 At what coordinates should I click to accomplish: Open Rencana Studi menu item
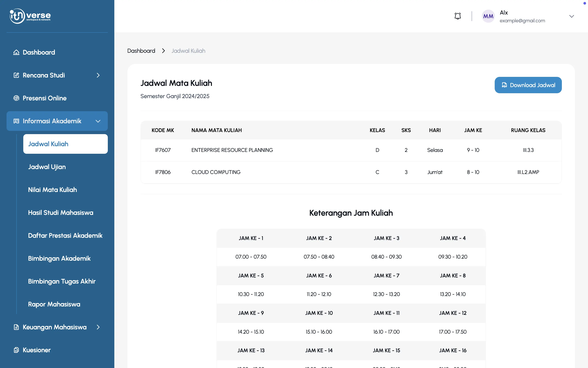tap(57, 75)
